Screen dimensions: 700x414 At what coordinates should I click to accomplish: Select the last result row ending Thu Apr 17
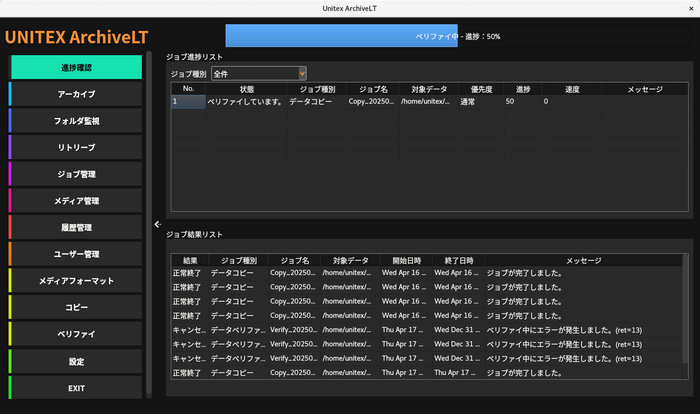pos(427,372)
